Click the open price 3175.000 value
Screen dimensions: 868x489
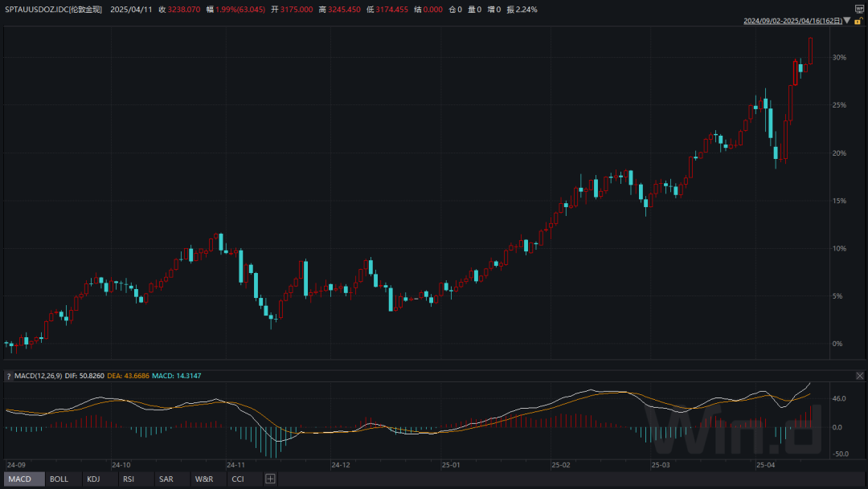click(x=296, y=10)
